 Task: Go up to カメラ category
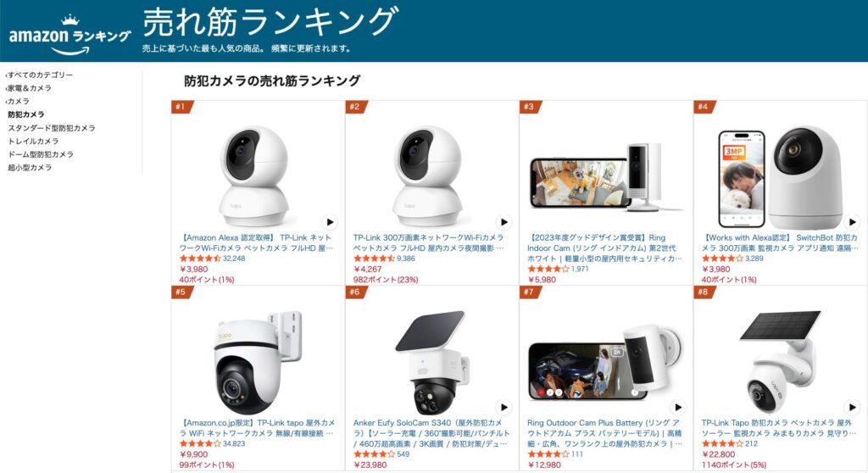tap(18, 102)
